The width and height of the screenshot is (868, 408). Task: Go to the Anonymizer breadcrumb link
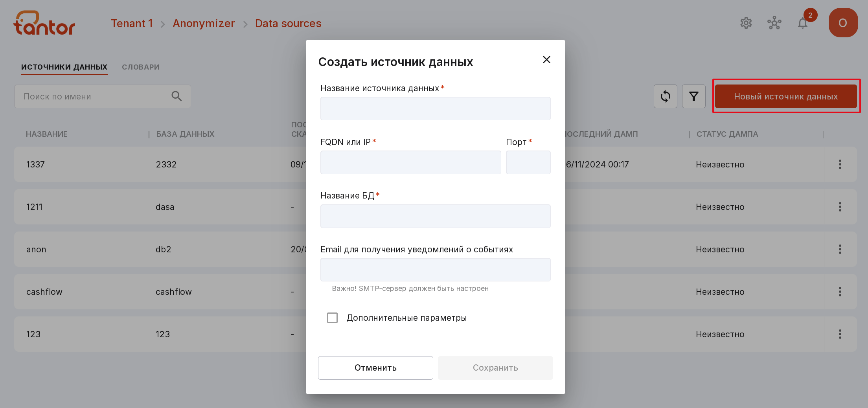point(204,24)
